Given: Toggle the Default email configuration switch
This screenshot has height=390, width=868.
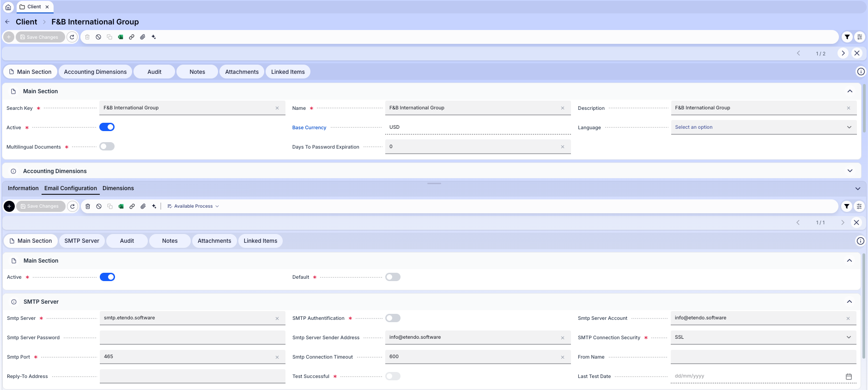Looking at the screenshot, I should (393, 277).
